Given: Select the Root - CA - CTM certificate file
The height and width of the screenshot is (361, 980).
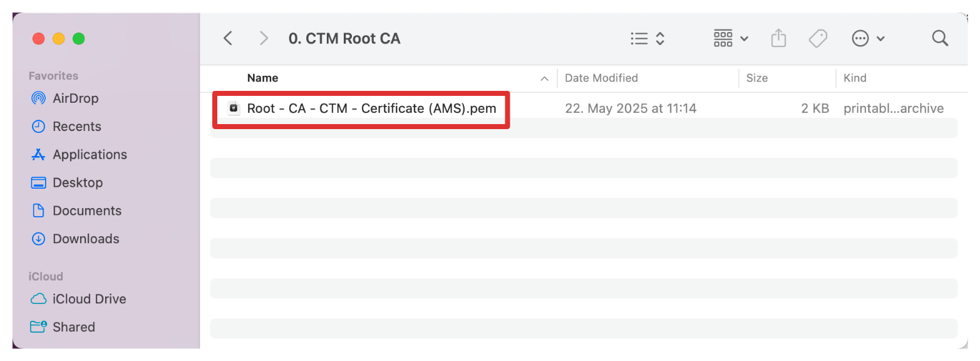Looking at the screenshot, I should pyautogui.click(x=371, y=108).
